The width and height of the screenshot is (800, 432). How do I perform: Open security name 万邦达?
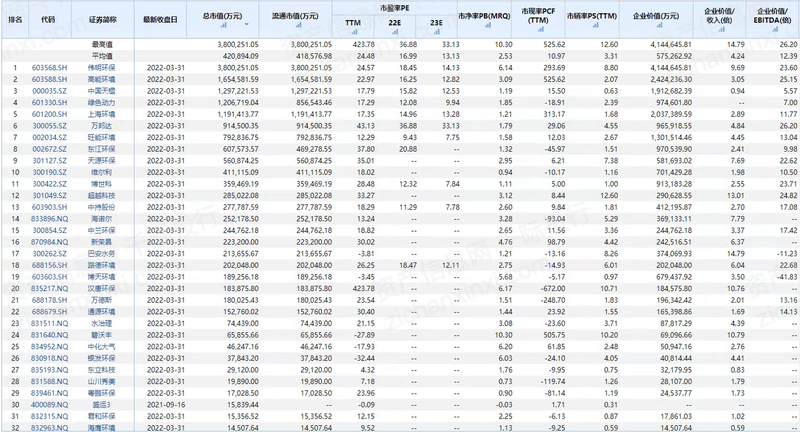pos(101,125)
